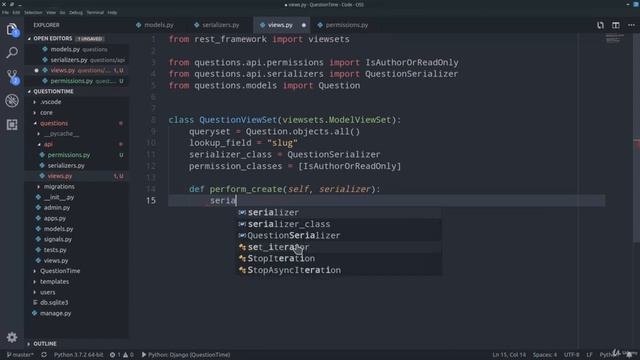Click the Open Changes icon in editor toolbar

(600, 25)
